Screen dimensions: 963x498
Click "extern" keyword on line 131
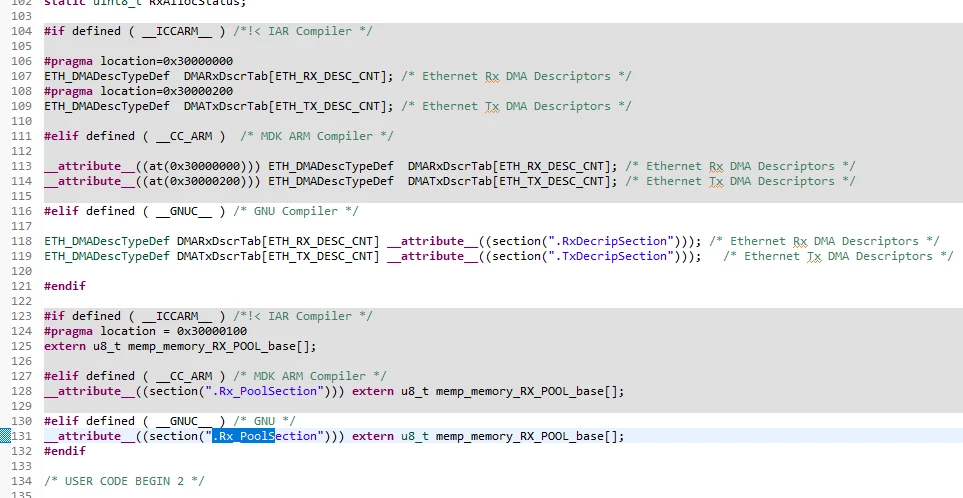[x=373, y=436]
